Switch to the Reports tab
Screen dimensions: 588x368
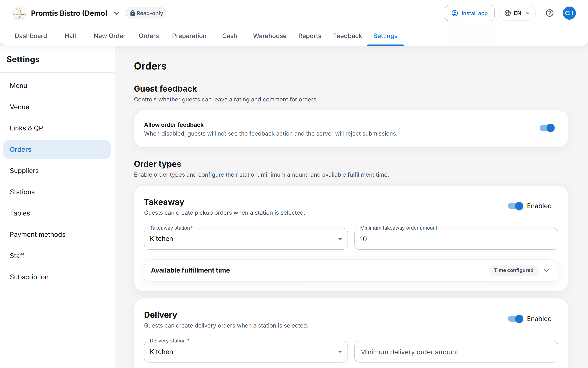click(310, 36)
